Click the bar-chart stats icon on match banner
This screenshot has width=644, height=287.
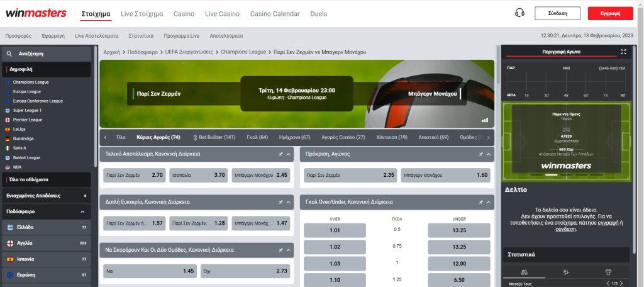485,120
